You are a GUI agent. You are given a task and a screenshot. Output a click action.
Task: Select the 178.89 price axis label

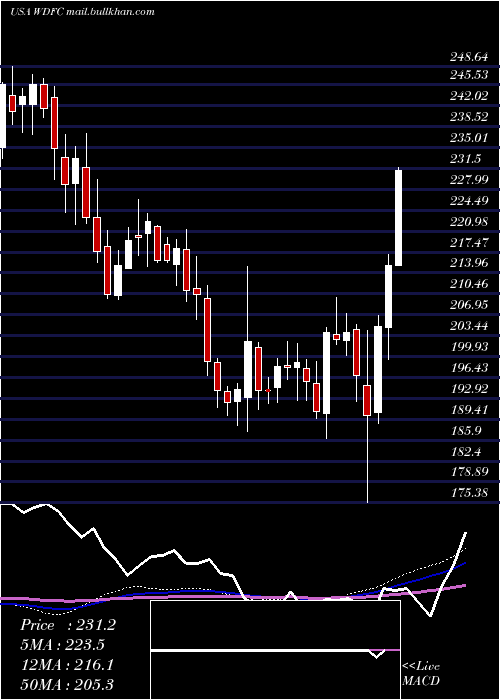click(x=469, y=472)
